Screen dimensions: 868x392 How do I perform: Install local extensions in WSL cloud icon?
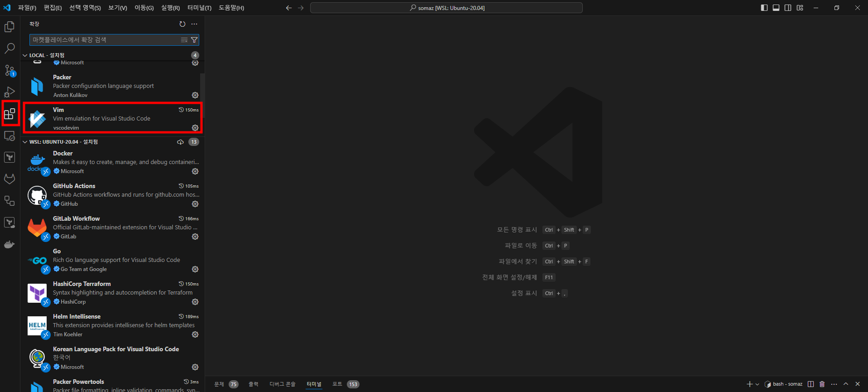click(x=180, y=142)
